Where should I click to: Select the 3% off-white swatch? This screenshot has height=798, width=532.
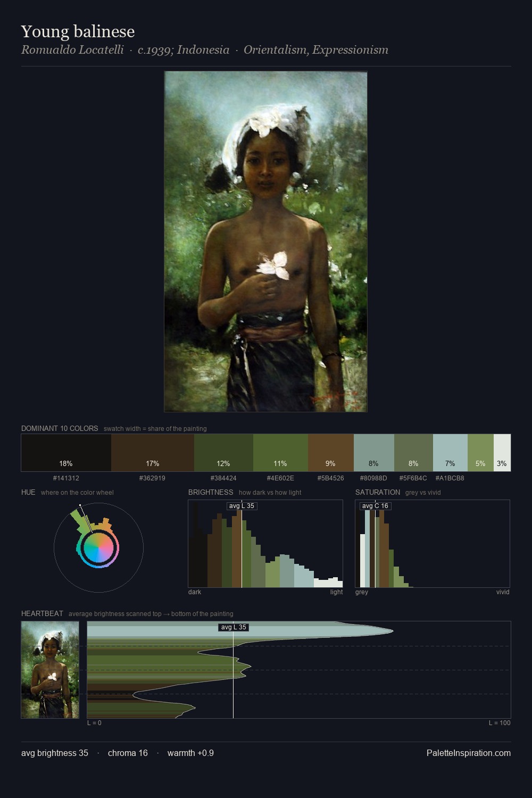point(502,453)
